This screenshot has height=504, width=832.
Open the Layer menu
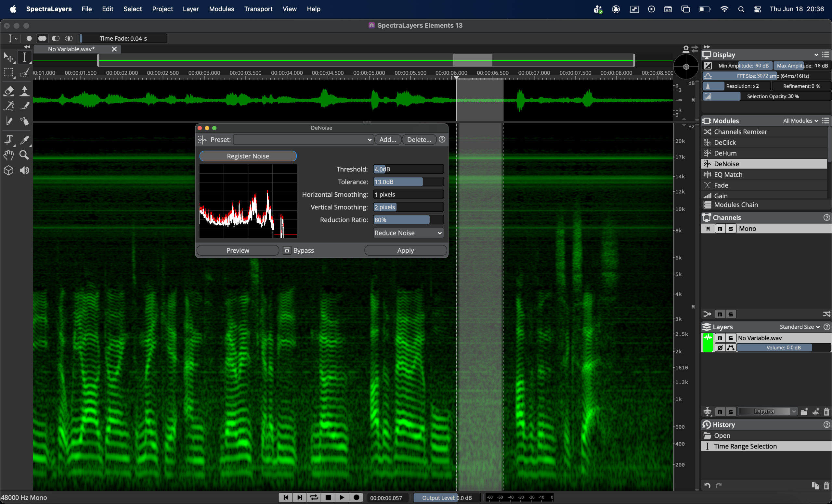click(x=191, y=9)
